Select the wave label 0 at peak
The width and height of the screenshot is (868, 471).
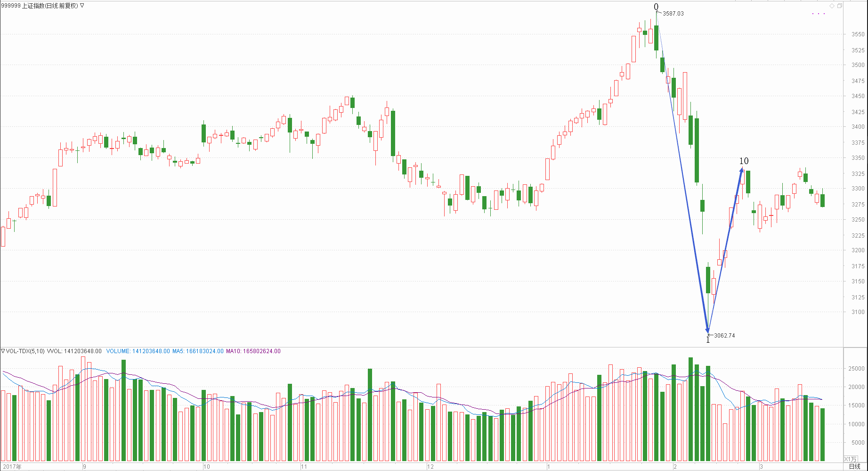click(656, 7)
